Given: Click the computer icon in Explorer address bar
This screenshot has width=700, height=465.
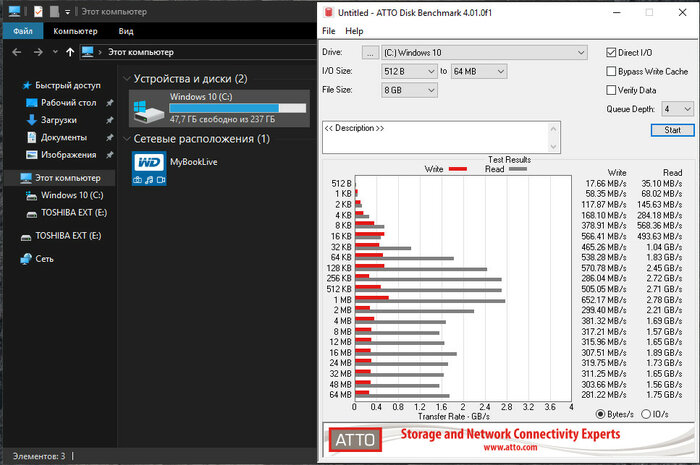Looking at the screenshot, I should click(88, 52).
